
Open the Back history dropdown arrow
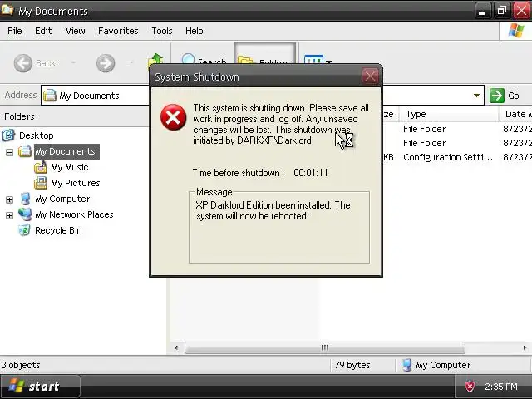pyautogui.click(x=73, y=63)
